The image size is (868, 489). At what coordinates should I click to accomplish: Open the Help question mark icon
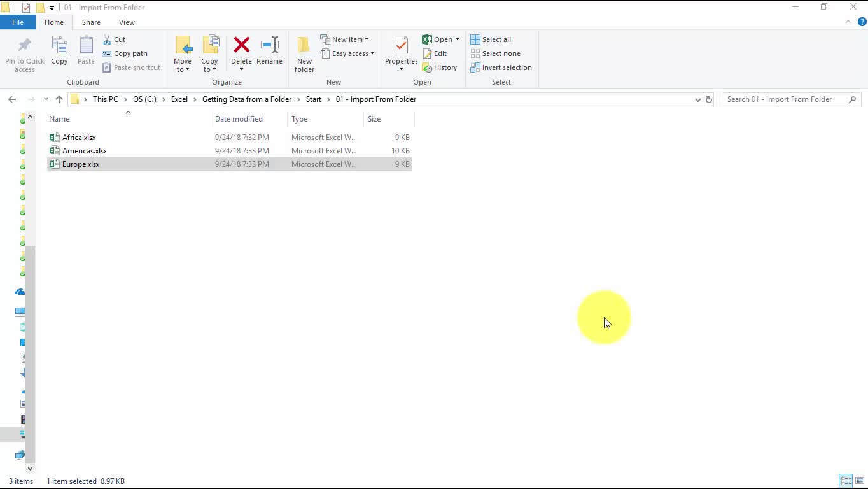(862, 22)
